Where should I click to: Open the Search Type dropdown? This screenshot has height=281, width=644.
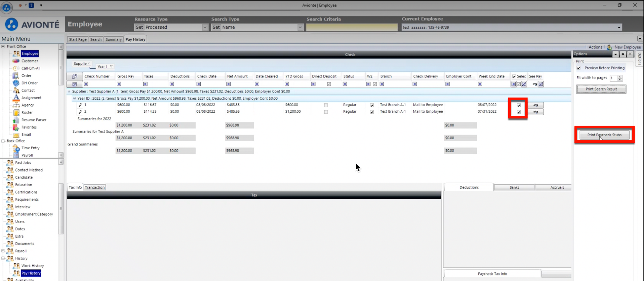coord(300,27)
